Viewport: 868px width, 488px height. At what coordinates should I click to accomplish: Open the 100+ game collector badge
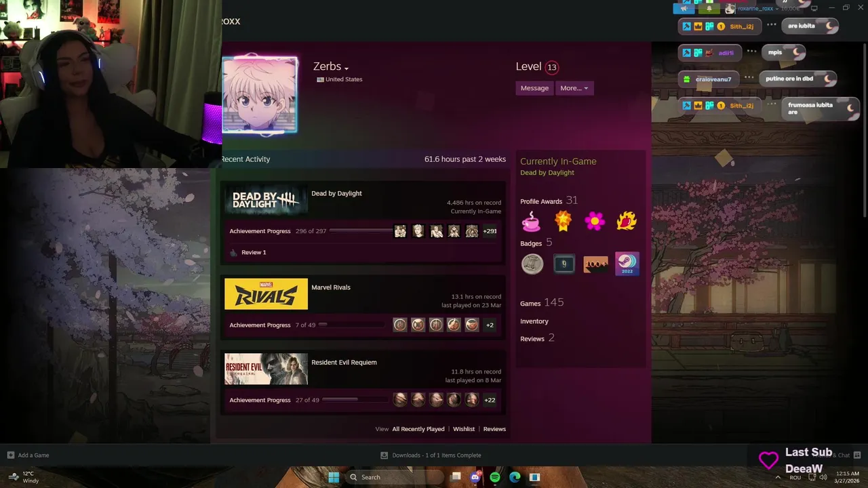click(595, 264)
